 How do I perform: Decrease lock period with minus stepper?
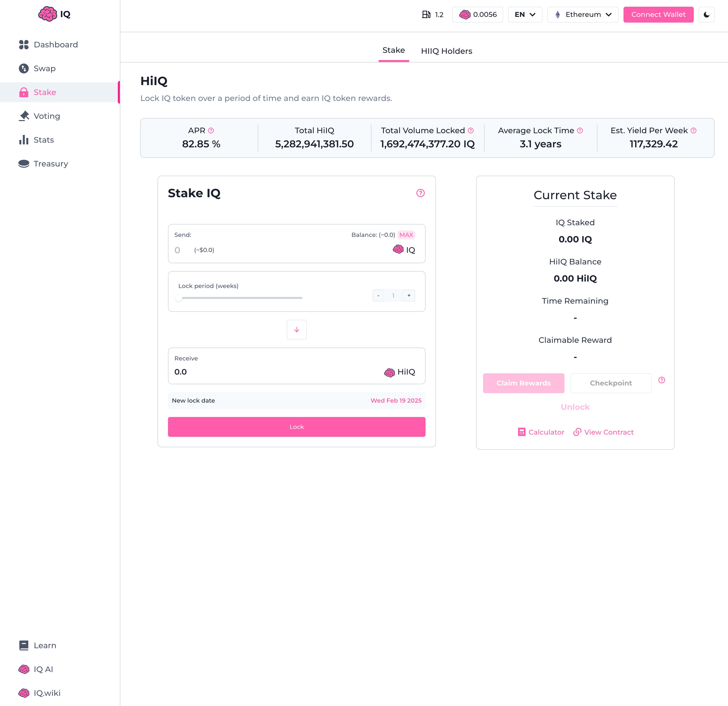click(378, 296)
